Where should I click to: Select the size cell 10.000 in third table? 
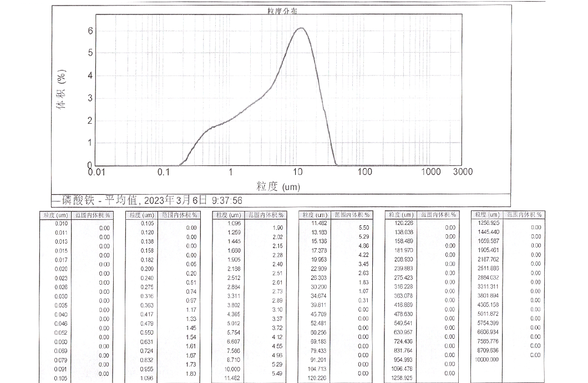(233, 369)
